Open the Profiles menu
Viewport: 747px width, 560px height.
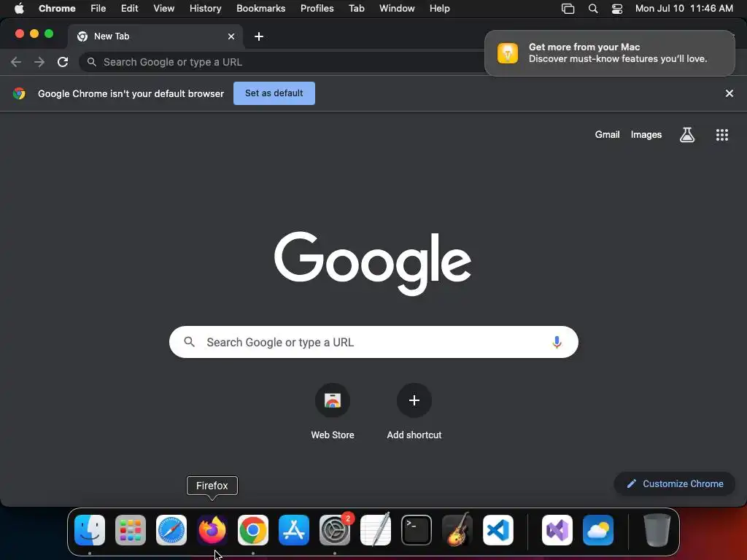point(317,9)
